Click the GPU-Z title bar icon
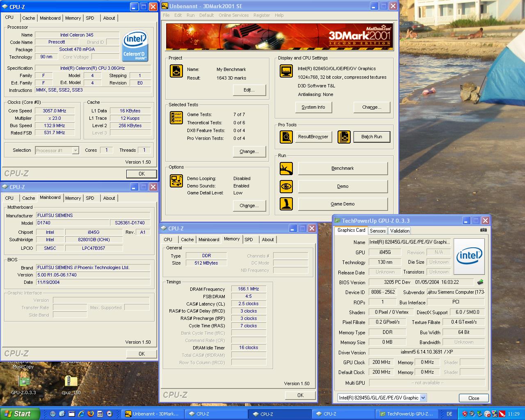This screenshot has width=525, height=420. [338, 221]
